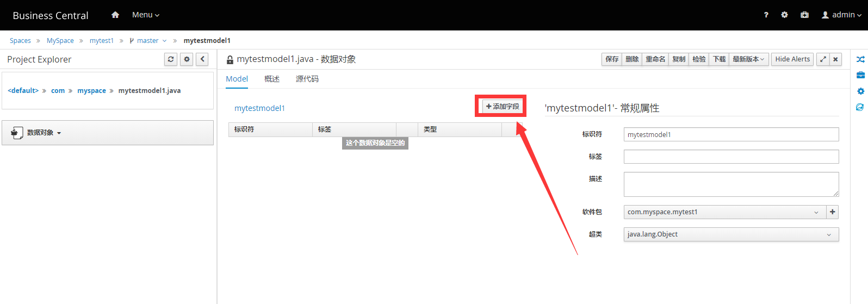Click the 检验 validate button
The image size is (868, 304).
coord(699,59)
